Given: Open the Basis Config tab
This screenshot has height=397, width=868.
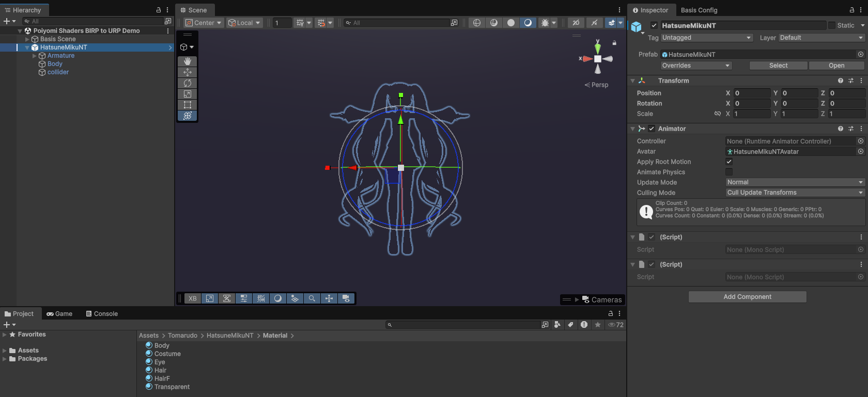Looking at the screenshot, I should 699,10.
